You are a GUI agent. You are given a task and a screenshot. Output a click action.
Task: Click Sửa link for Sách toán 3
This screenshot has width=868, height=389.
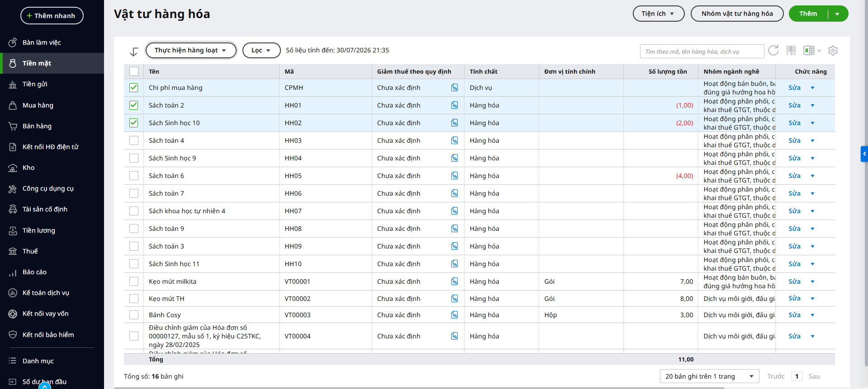tap(794, 246)
